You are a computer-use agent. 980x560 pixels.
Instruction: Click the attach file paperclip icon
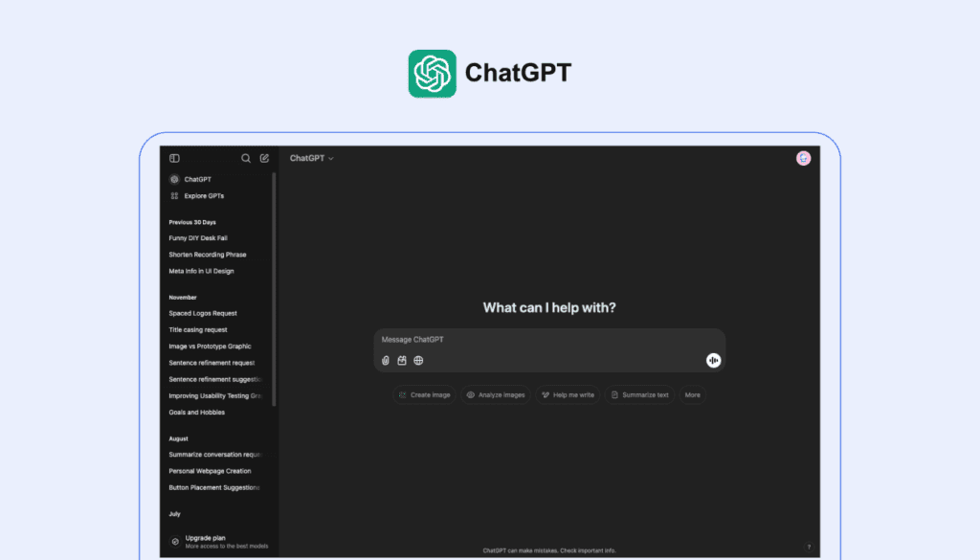(x=386, y=361)
